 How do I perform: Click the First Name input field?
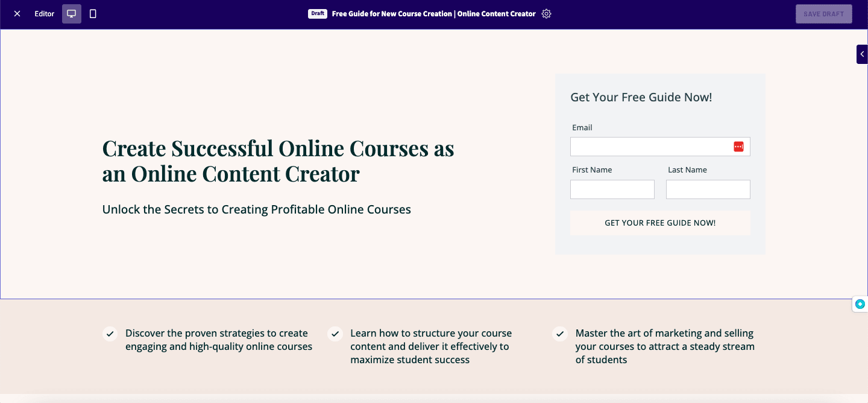click(x=612, y=189)
